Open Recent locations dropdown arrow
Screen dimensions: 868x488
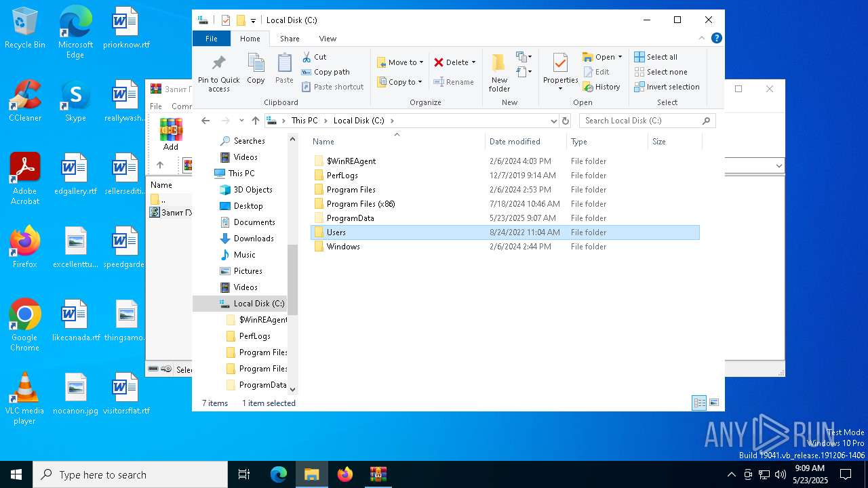point(241,121)
